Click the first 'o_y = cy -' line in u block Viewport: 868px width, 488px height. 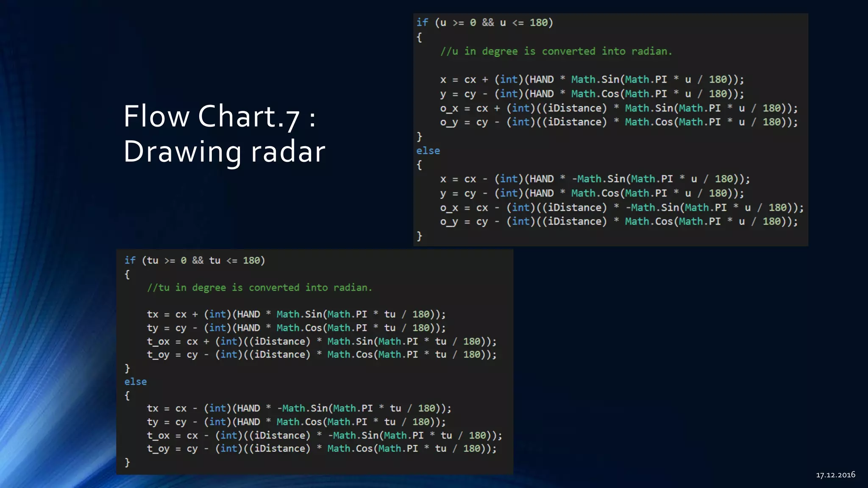619,122
